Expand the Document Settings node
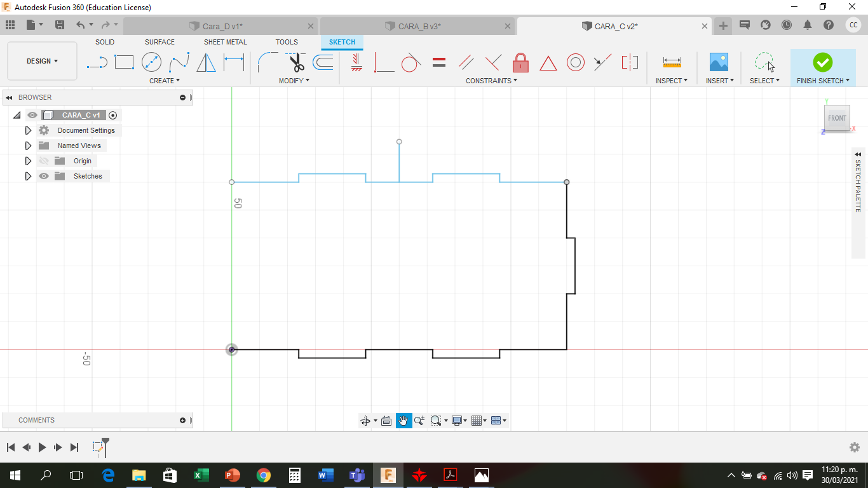Screen dimensions: 868x488 tap(28, 130)
